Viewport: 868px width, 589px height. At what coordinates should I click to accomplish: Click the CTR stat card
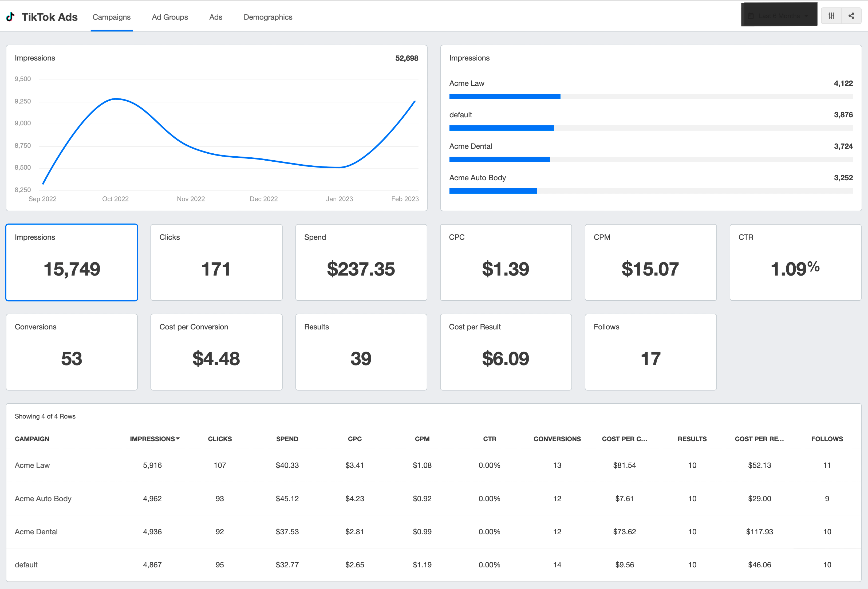[795, 262]
